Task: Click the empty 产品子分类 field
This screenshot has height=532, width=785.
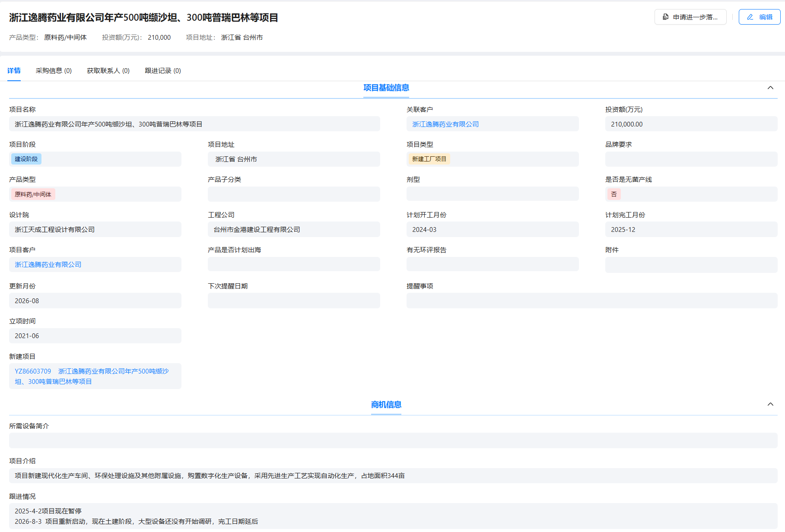Action: coord(294,194)
